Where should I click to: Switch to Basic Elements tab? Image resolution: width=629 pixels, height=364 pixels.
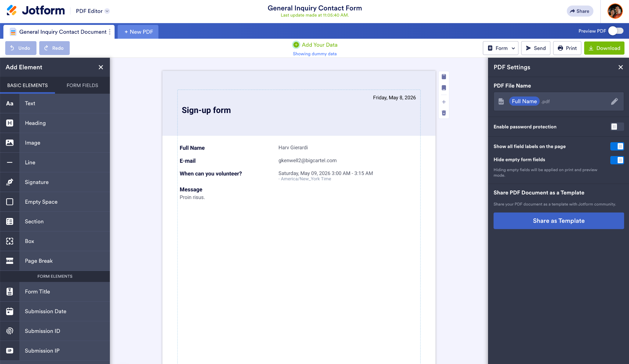pos(27,85)
